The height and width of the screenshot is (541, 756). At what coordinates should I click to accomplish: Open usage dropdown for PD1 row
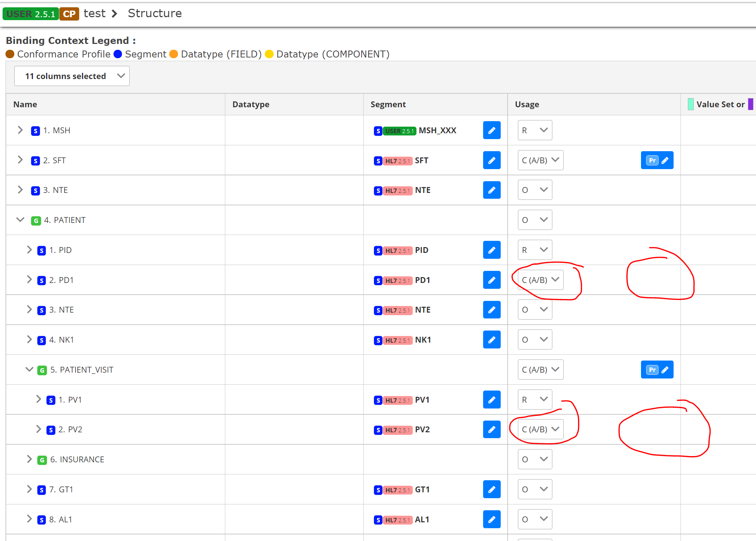[x=540, y=280]
